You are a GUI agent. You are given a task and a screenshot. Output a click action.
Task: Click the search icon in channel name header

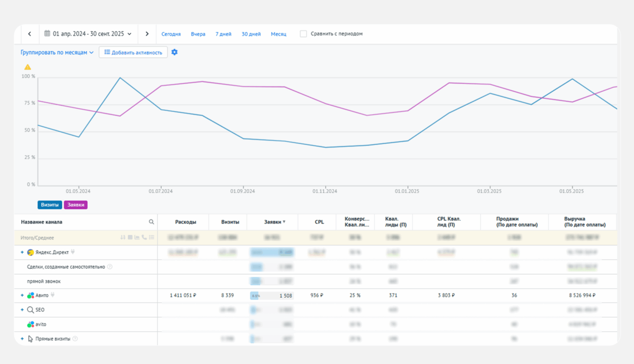pos(151,222)
